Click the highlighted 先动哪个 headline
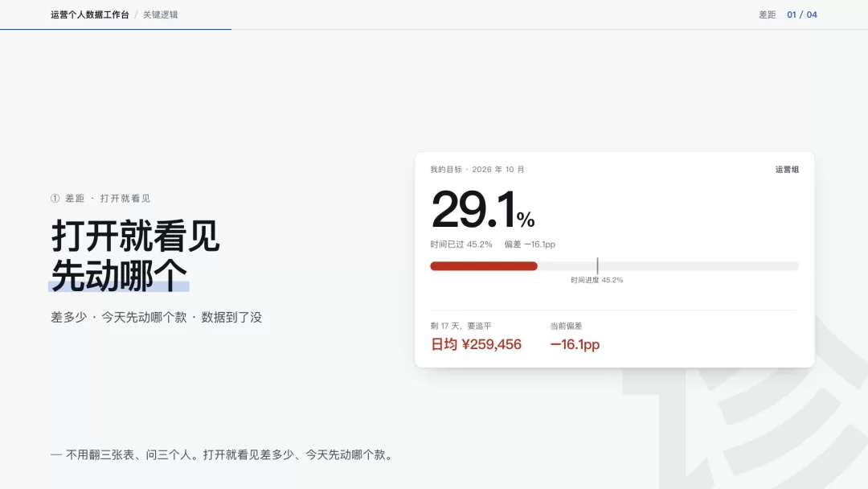 119,275
